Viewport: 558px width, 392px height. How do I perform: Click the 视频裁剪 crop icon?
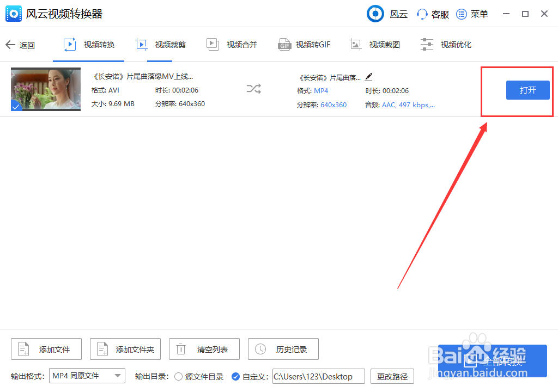pos(141,45)
